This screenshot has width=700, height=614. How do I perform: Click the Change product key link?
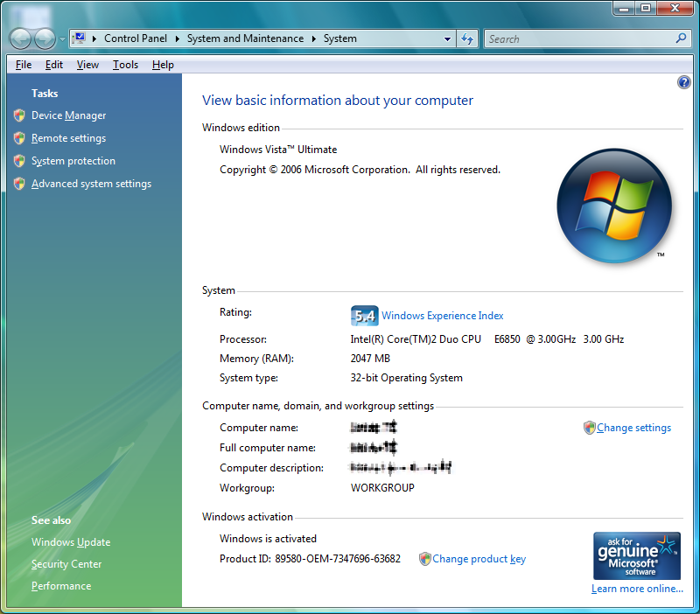pos(479,559)
